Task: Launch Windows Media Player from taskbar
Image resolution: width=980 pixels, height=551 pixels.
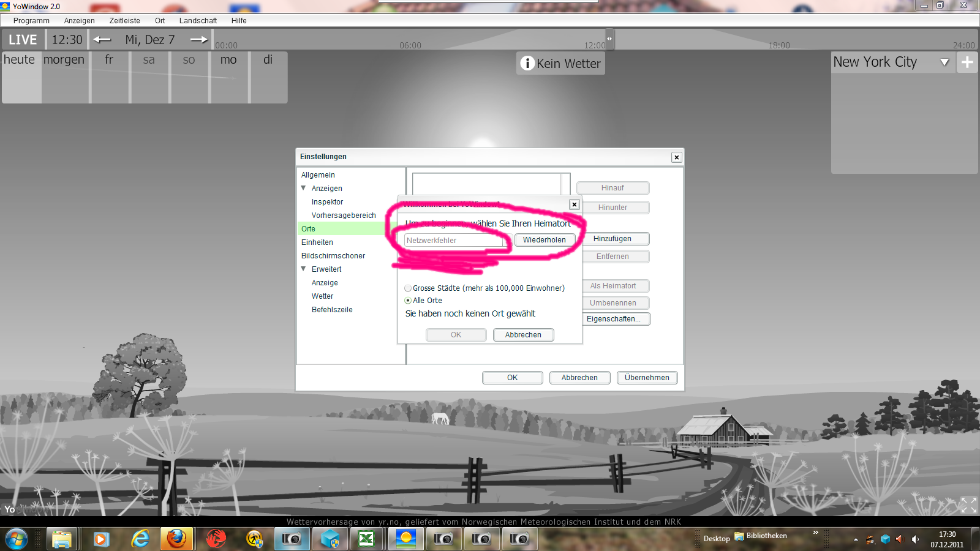Action: point(101,539)
